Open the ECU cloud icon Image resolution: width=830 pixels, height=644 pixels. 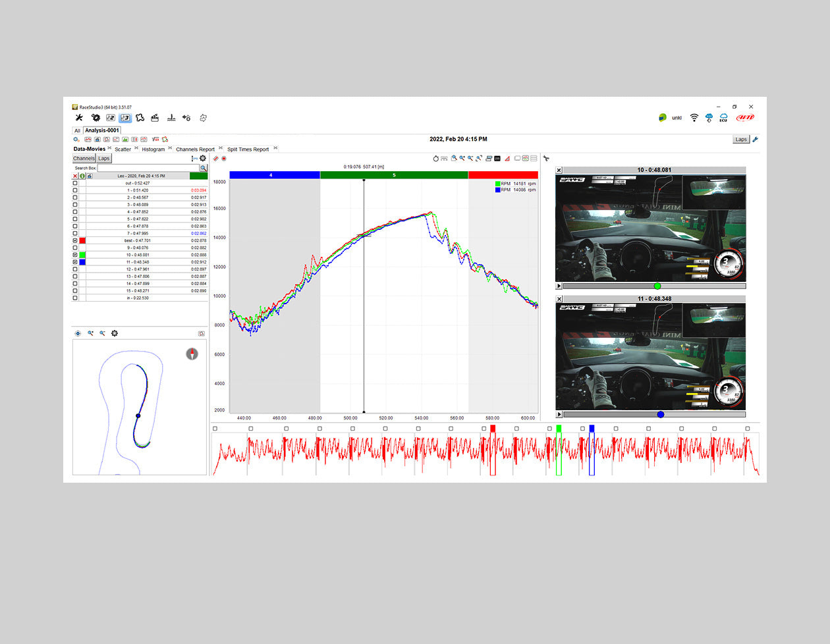click(x=723, y=118)
